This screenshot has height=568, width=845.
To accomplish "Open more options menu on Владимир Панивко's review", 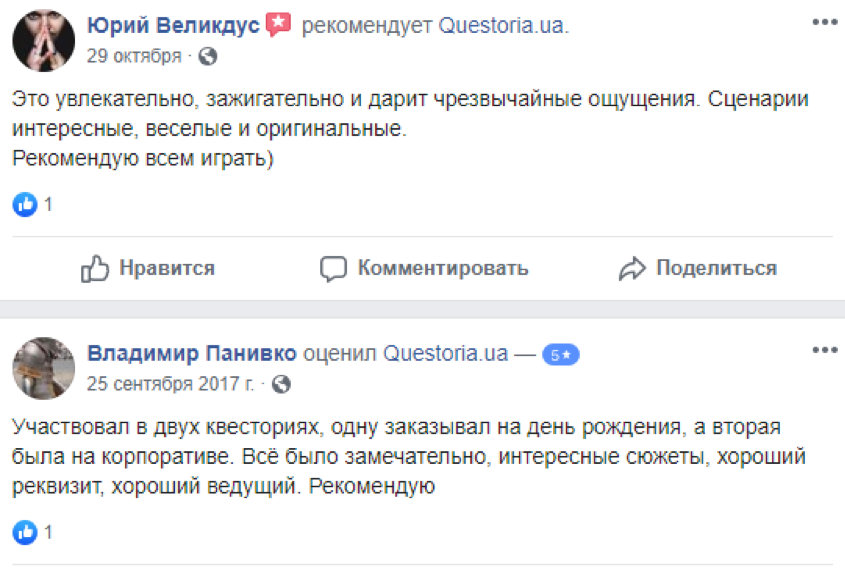I will (x=824, y=349).
